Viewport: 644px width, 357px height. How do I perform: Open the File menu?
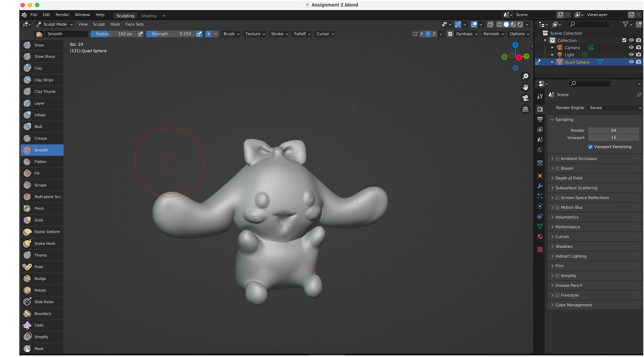34,15
